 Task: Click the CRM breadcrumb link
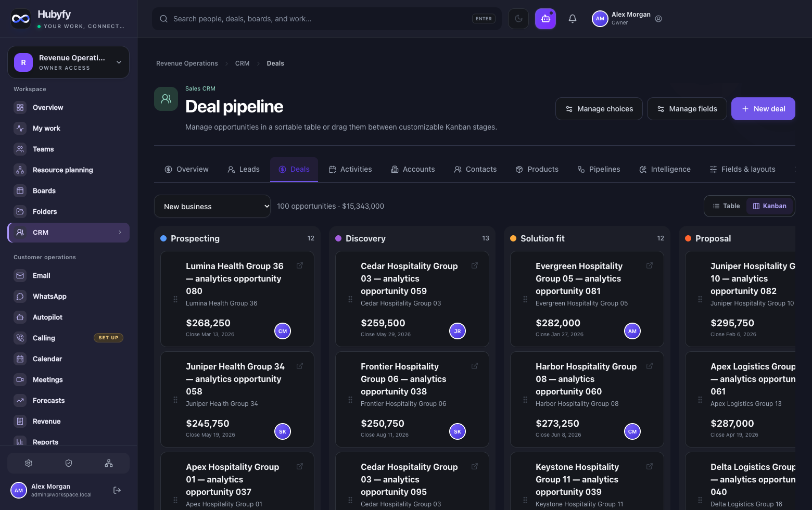(242, 63)
